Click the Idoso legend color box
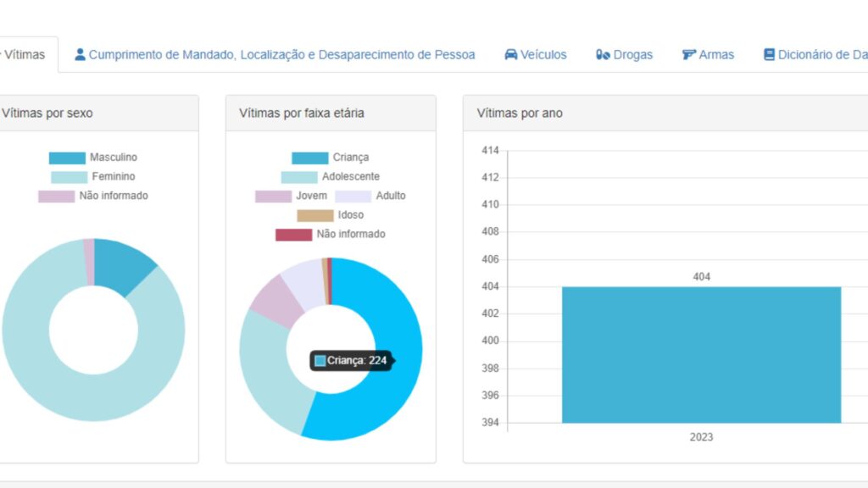Viewport: 868px width, 488px height. tap(314, 215)
